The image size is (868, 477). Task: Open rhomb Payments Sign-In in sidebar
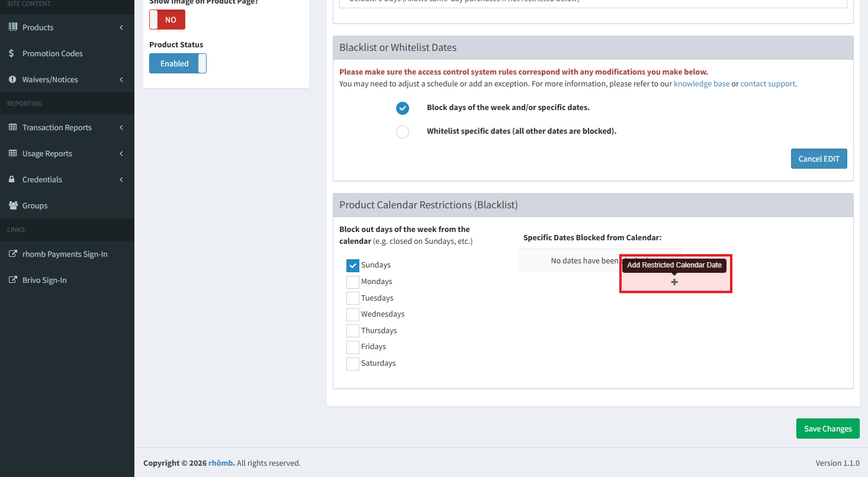(x=65, y=254)
